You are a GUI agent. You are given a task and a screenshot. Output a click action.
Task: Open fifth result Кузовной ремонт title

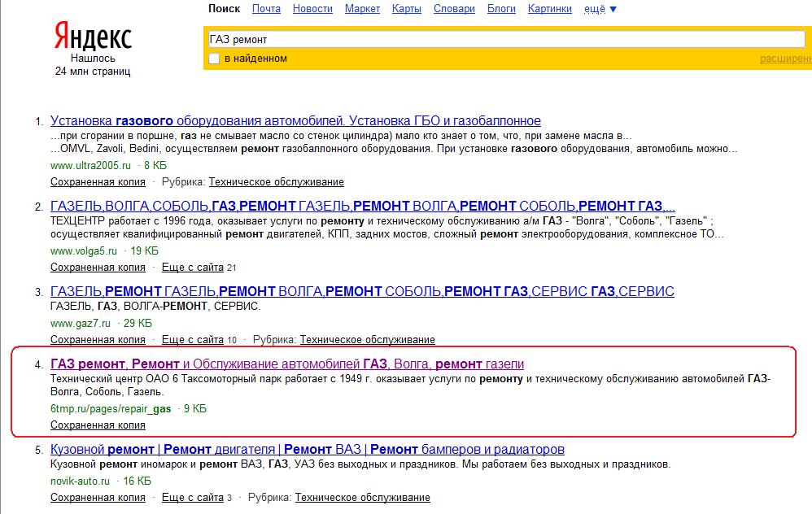[x=307, y=449]
